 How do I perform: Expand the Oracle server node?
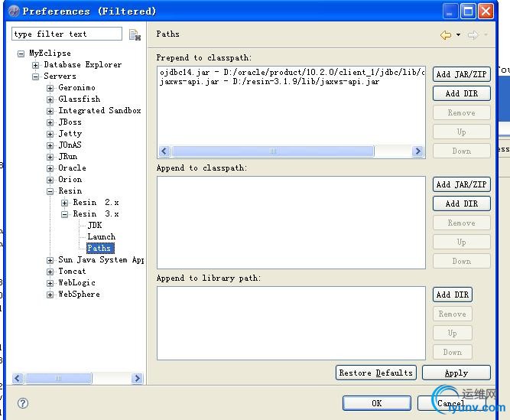click(x=50, y=168)
